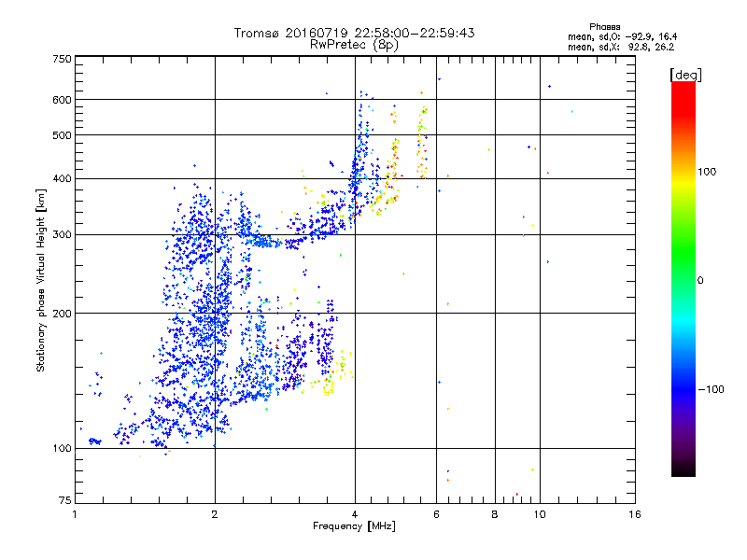Click the x-axis tick label '8'
The width and height of the screenshot is (747, 560).
pos(495,514)
